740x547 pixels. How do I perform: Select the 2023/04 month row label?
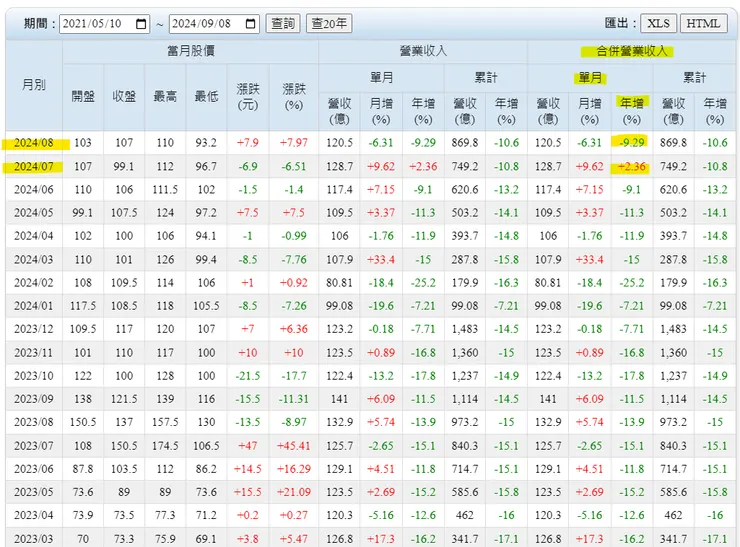pyautogui.click(x=34, y=515)
